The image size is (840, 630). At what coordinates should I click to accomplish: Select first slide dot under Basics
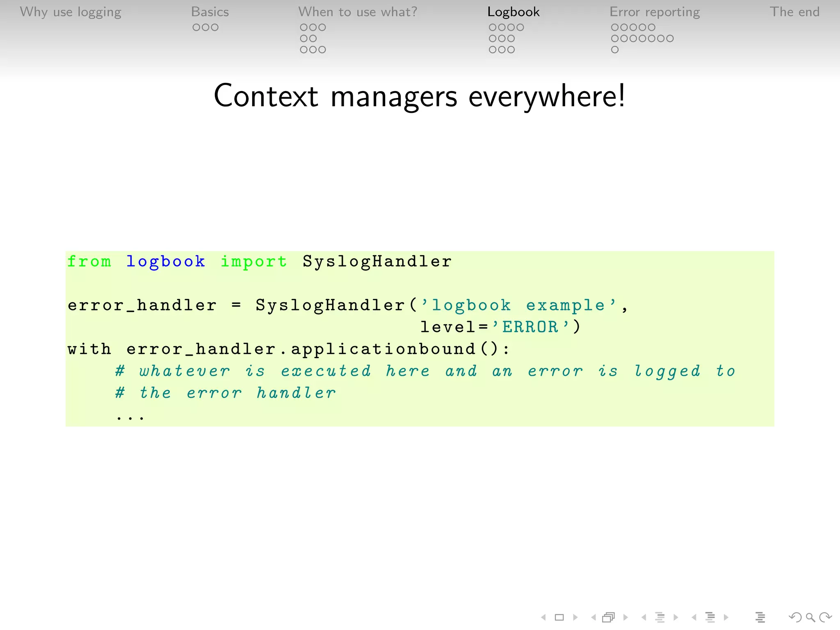click(196, 27)
